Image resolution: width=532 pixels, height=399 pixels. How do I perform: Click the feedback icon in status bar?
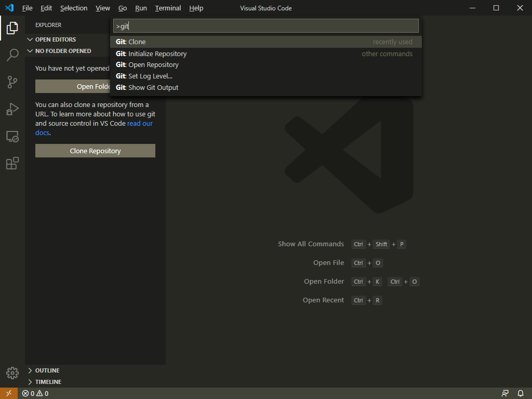[x=505, y=393]
